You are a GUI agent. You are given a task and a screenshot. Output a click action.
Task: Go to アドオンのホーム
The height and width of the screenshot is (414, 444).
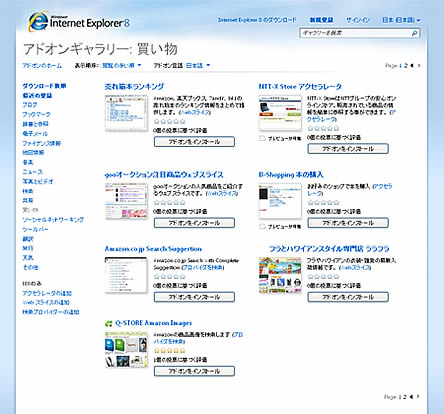coord(42,66)
